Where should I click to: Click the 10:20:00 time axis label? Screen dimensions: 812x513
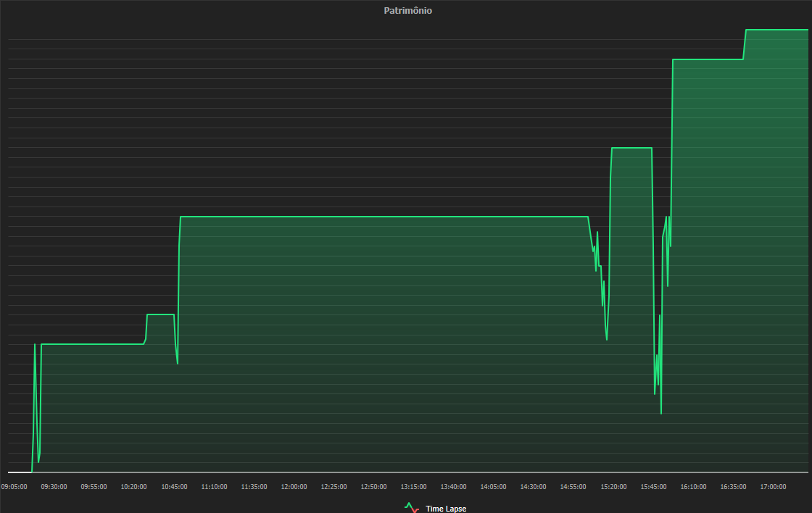(x=133, y=487)
